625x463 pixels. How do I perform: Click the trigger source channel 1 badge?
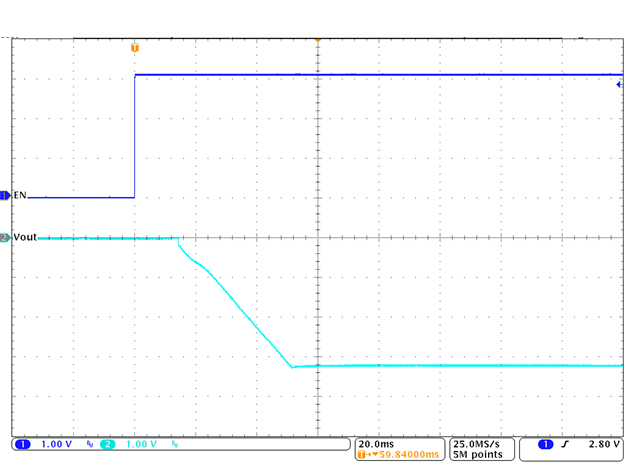[x=546, y=443]
